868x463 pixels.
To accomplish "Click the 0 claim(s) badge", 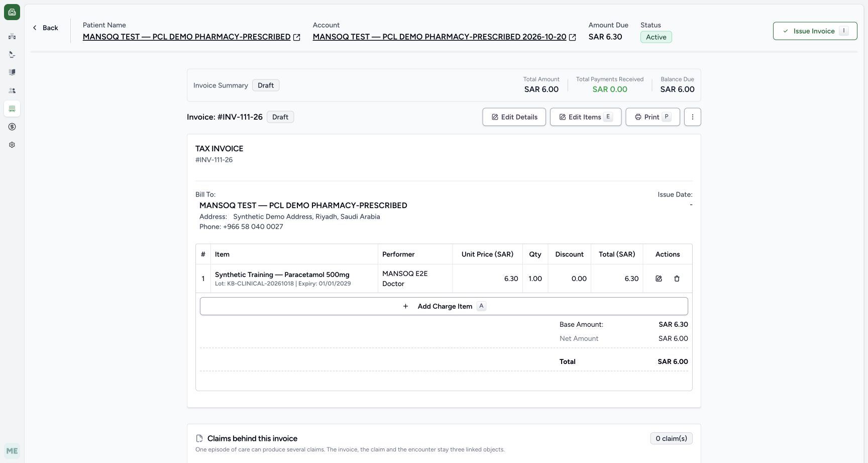I will pos(671,438).
